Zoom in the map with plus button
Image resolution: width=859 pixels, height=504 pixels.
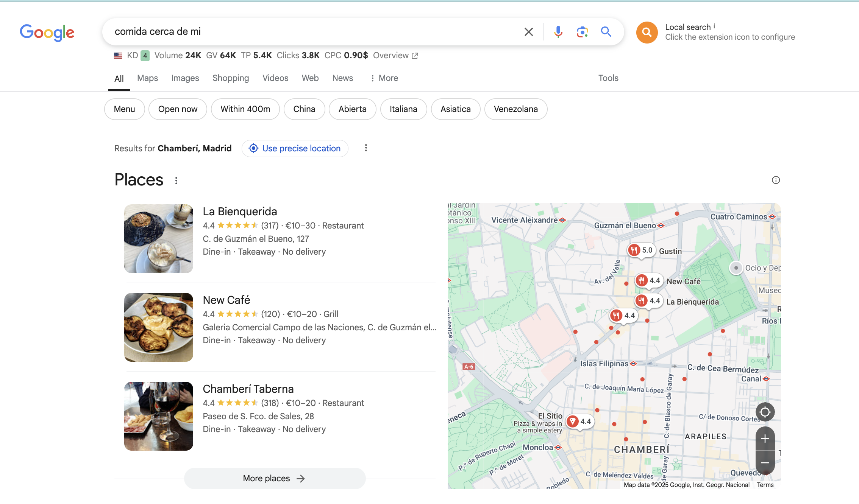[765, 439]
